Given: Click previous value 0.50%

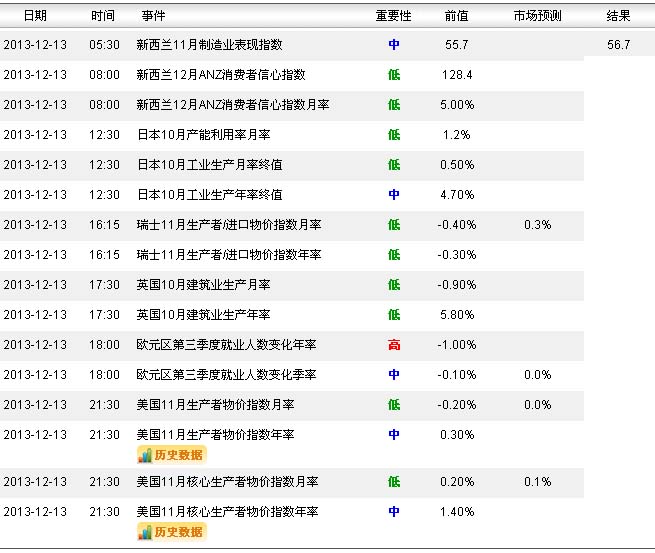Looking at the screenshot, I should click(457, 165).
